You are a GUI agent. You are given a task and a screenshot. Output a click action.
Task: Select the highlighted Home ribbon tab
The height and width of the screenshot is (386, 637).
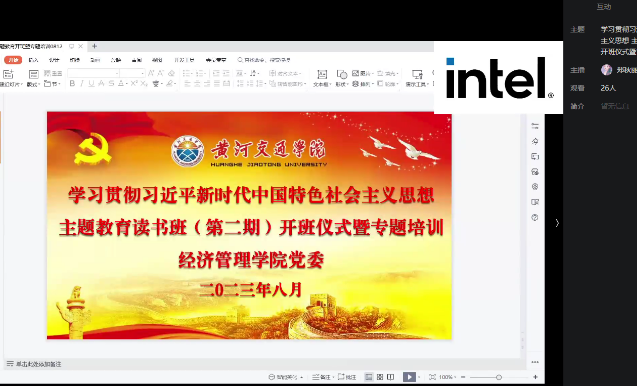(x=13, y=60)
